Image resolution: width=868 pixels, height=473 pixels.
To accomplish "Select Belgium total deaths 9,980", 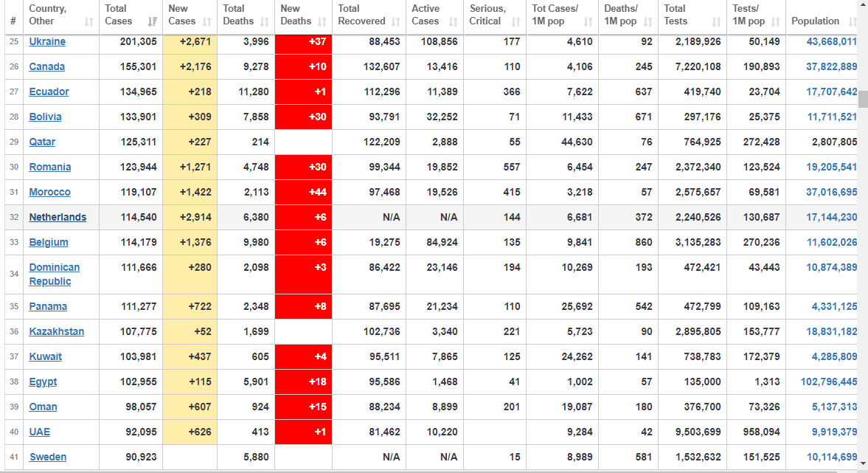I will [256, 242].
